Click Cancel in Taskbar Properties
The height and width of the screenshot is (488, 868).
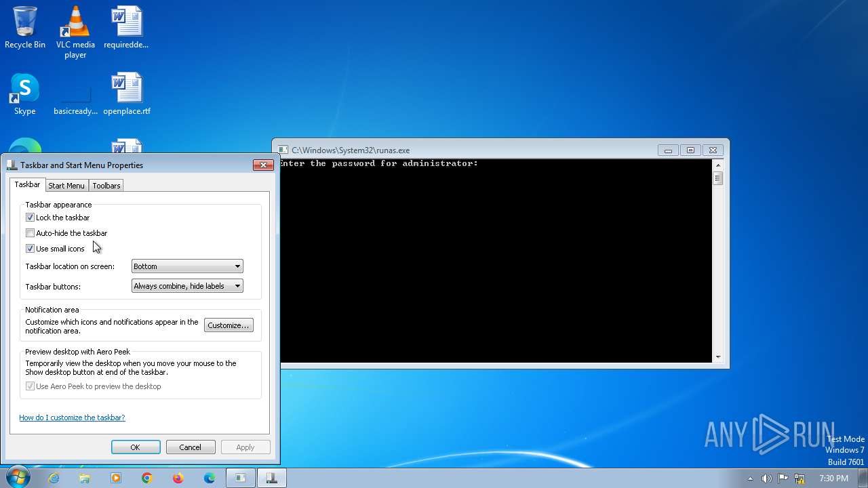pyautogui.click(x=191, y=447)
